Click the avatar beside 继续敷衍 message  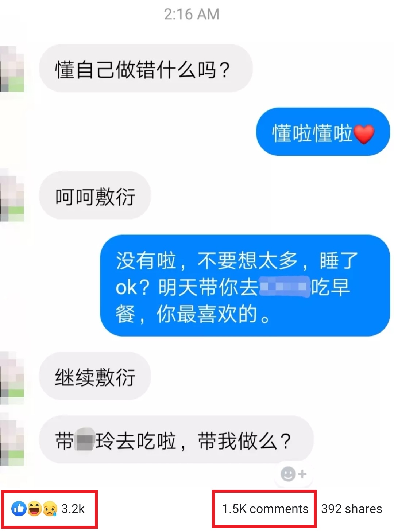pyautogui.click(x=12, y=377)
